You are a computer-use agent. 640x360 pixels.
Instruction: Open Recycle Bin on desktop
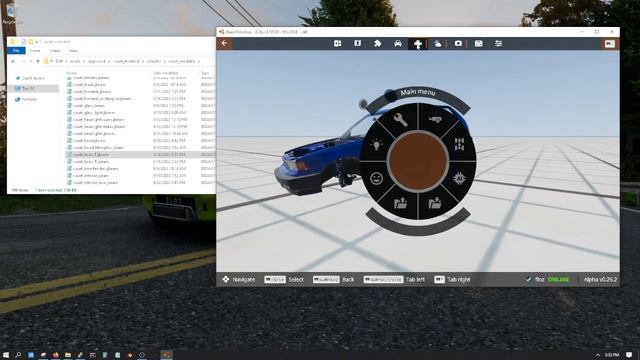10,15
